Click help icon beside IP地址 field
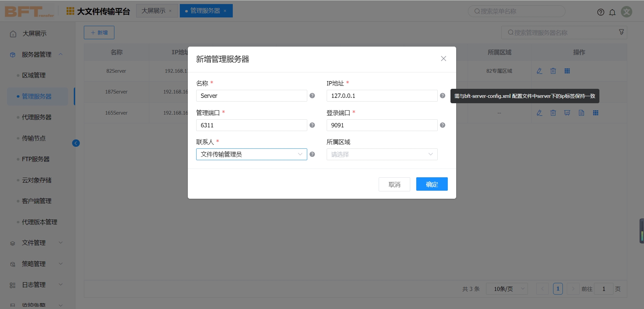 [x=442, y=96]
